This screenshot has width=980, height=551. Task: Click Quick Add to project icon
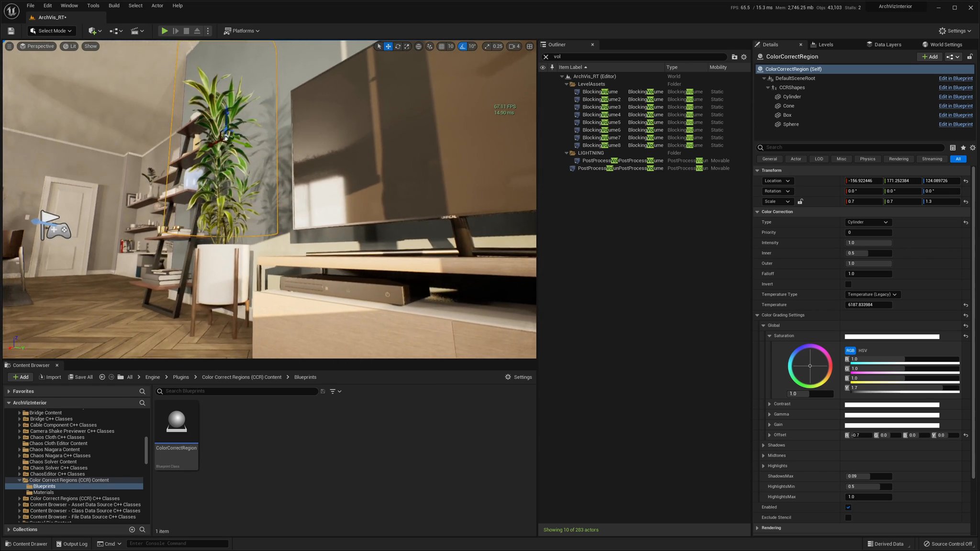(x=92, y=31)
